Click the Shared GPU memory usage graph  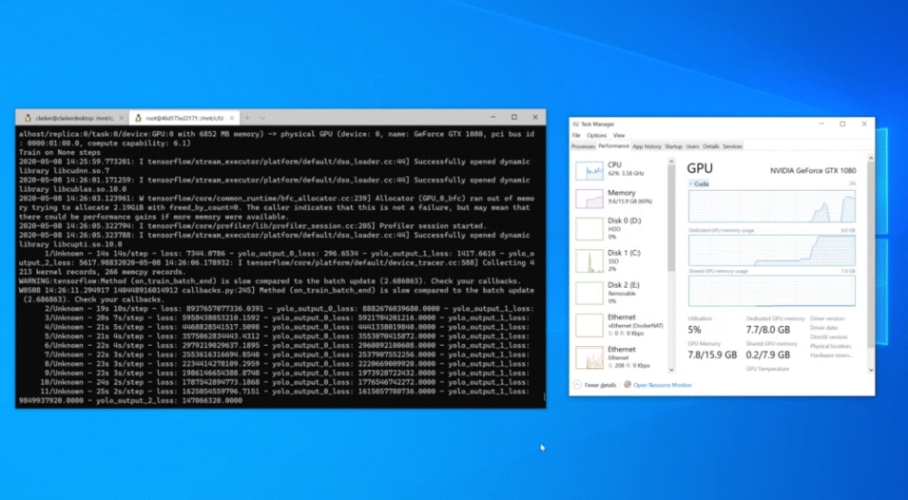pos(771,290)
